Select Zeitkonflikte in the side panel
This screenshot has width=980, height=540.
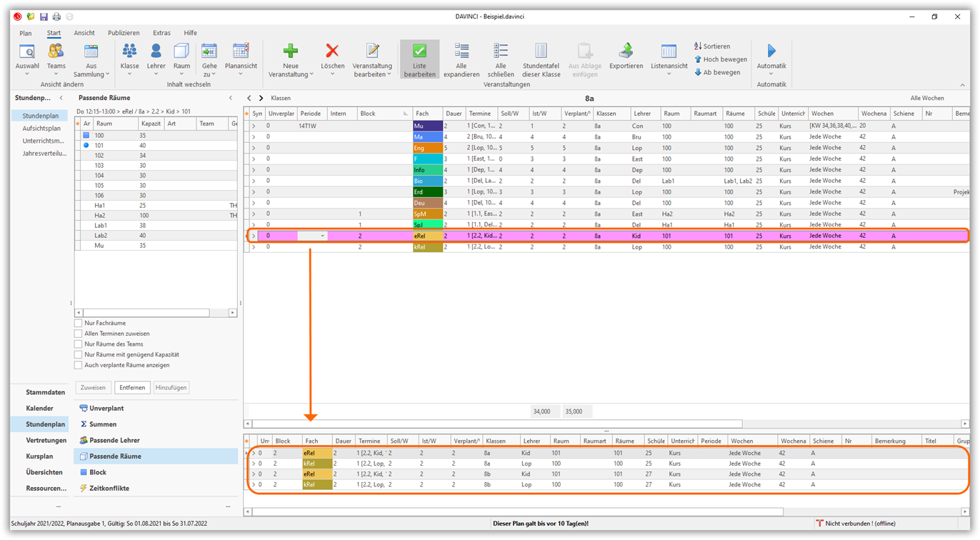tap(109, 489)
